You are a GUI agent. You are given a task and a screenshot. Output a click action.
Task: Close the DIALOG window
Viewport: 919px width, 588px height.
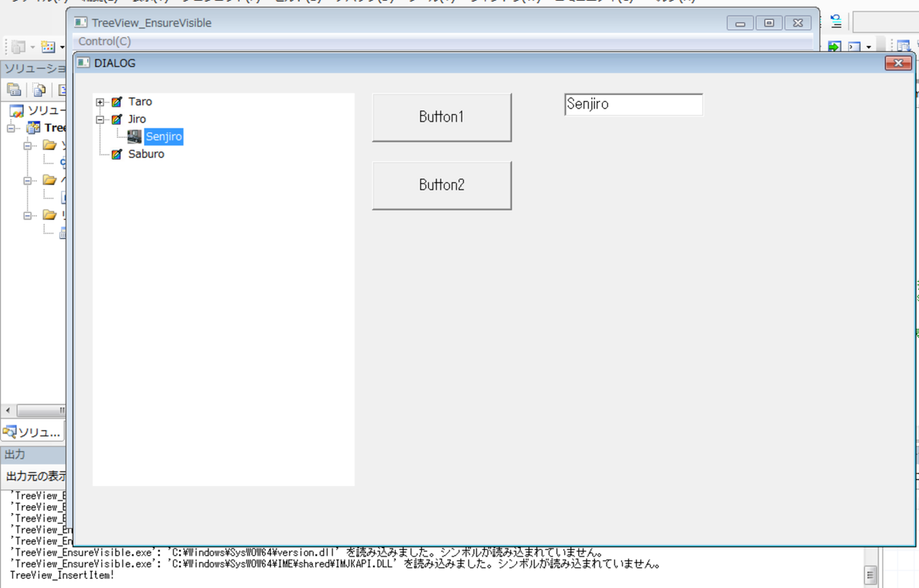(x=898, y=63)
